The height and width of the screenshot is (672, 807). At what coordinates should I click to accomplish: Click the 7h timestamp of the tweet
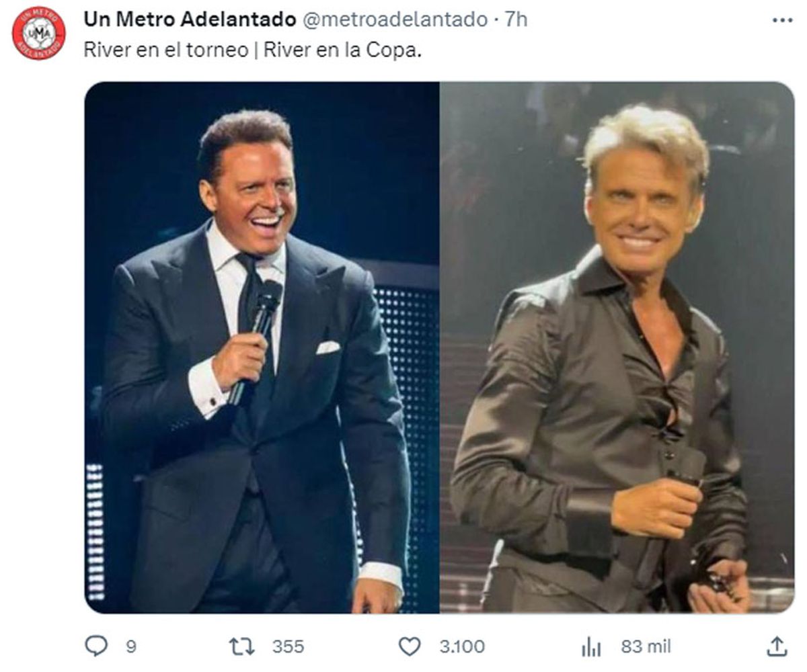[x=516, y=20]
